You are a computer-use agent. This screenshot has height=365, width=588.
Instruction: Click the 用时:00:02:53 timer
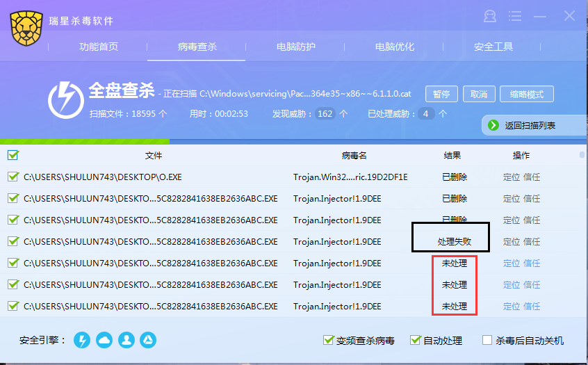pyautogui.click(x=219, y=113)
